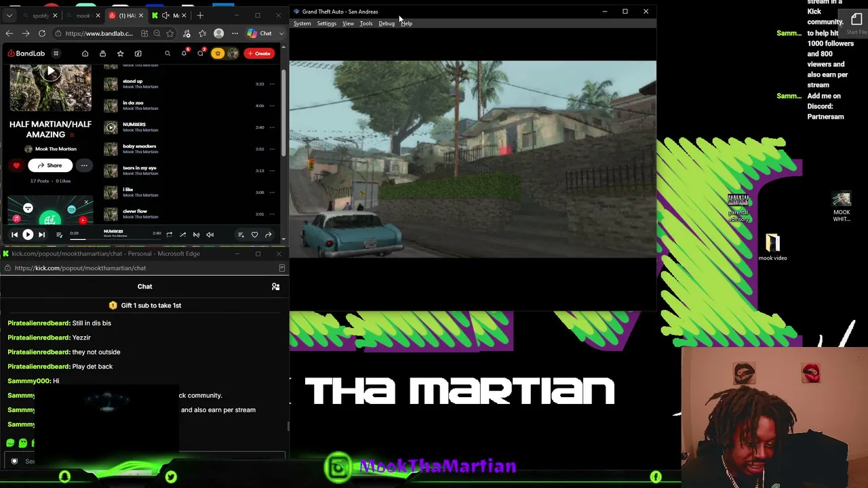
Task: Open BandLab chat messages icon
Action: coord(200,54)
